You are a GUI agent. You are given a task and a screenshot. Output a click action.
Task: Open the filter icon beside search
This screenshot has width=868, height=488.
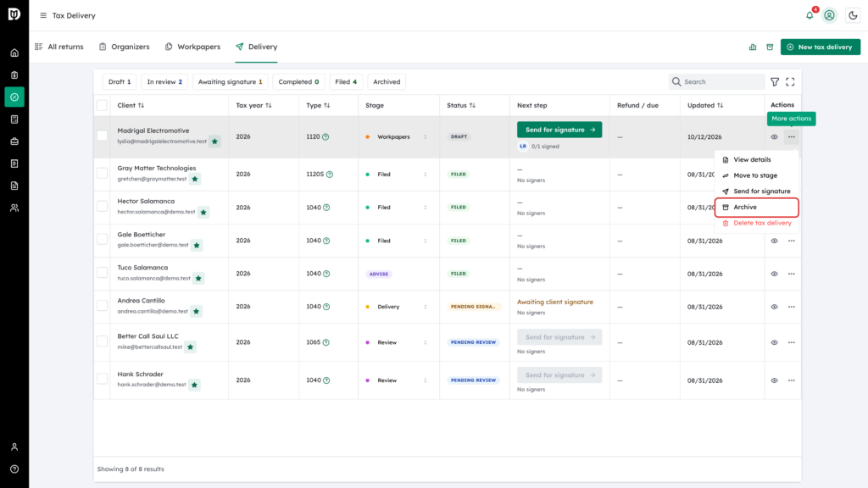775,82
